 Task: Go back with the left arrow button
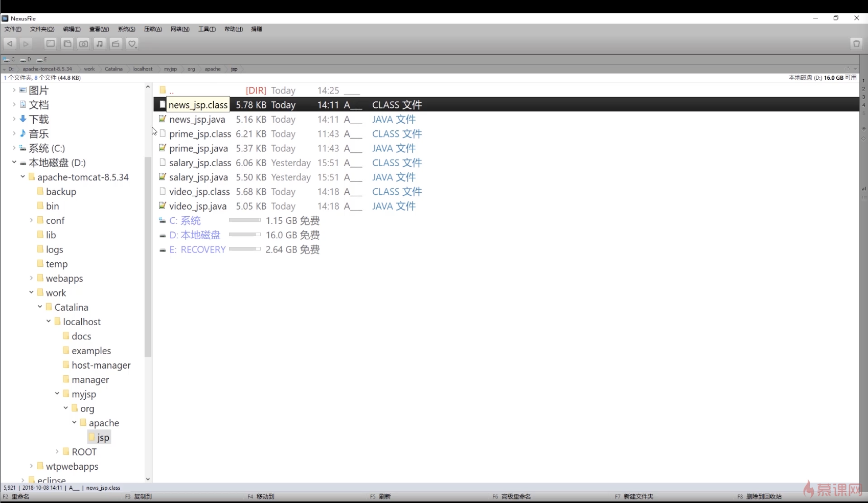(10, 44)
